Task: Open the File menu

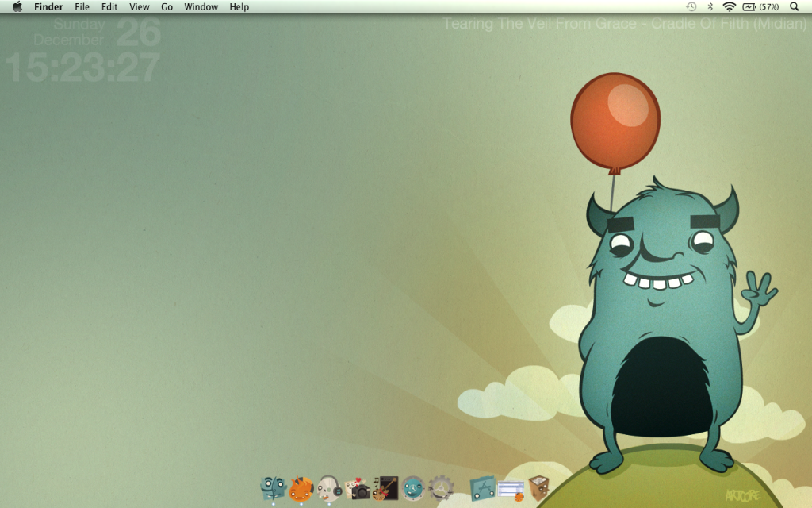Action: (82, 6)
